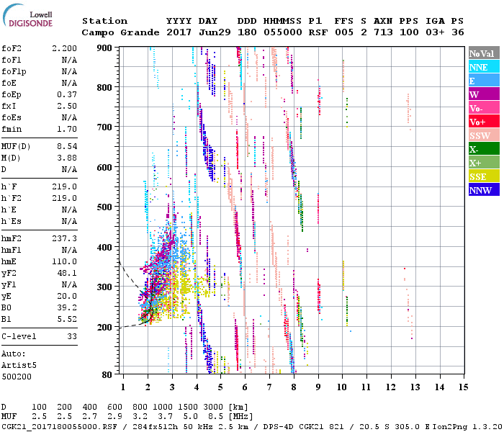Click the yF2 value 48.1
The height and width of the screenshot is (432, 504).
pos(67,274)
